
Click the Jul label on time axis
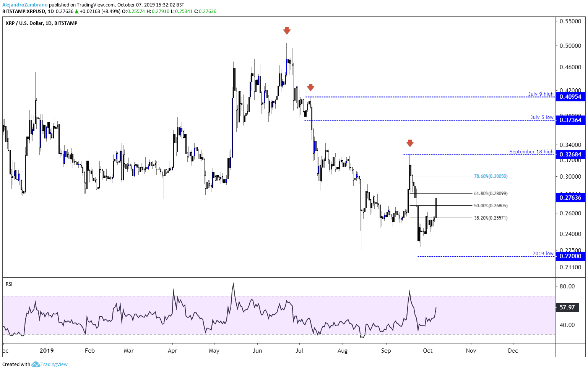coord(299,350)
